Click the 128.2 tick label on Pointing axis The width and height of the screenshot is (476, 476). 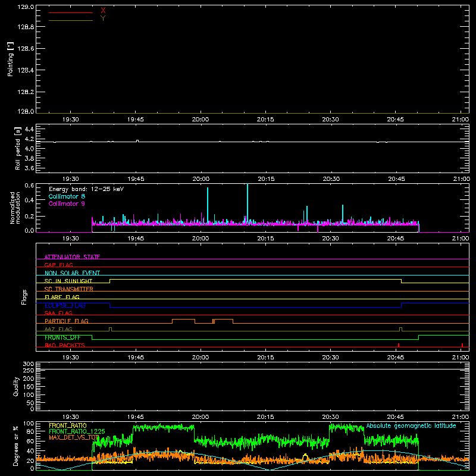(x=26, y=92)
